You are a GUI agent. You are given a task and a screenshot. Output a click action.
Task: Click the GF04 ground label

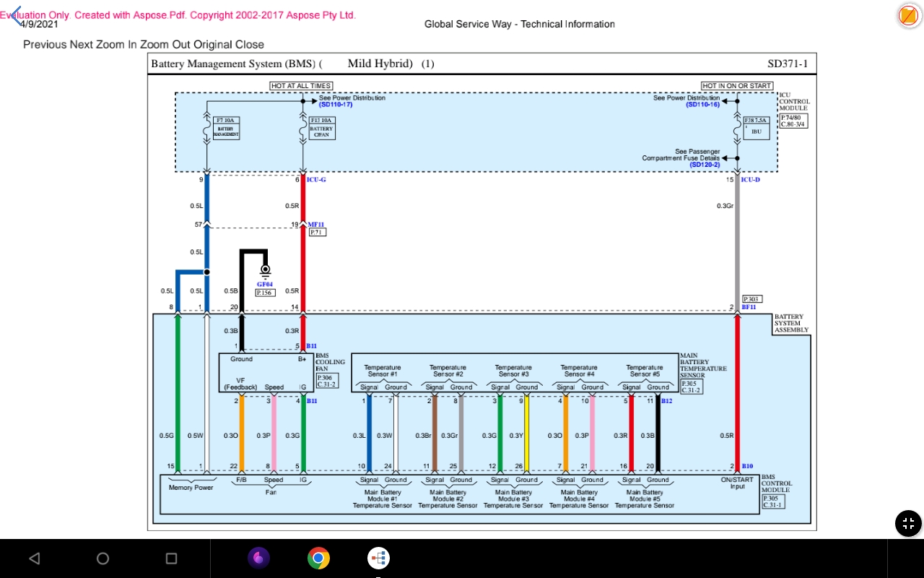click(x=265, y=285)
